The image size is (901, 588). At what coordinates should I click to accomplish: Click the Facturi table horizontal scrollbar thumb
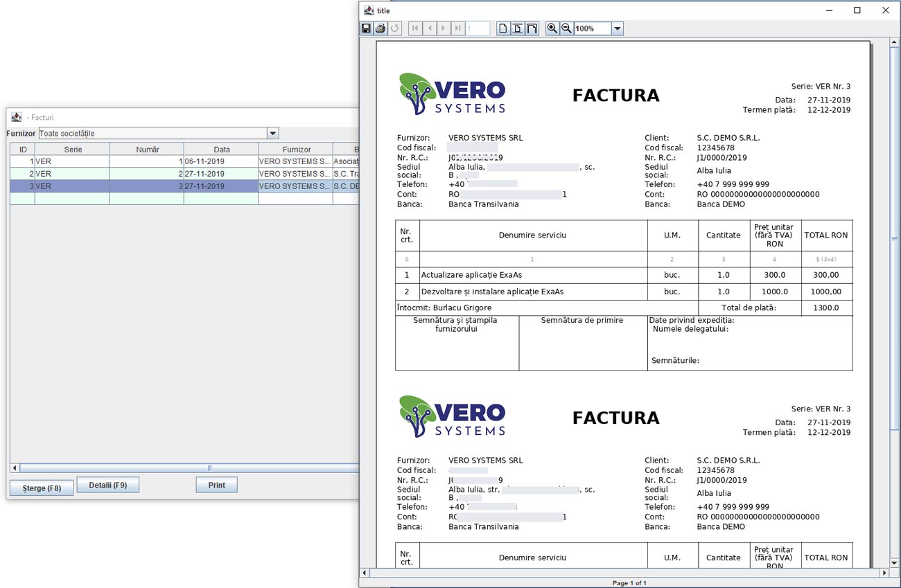pos(208,468)
